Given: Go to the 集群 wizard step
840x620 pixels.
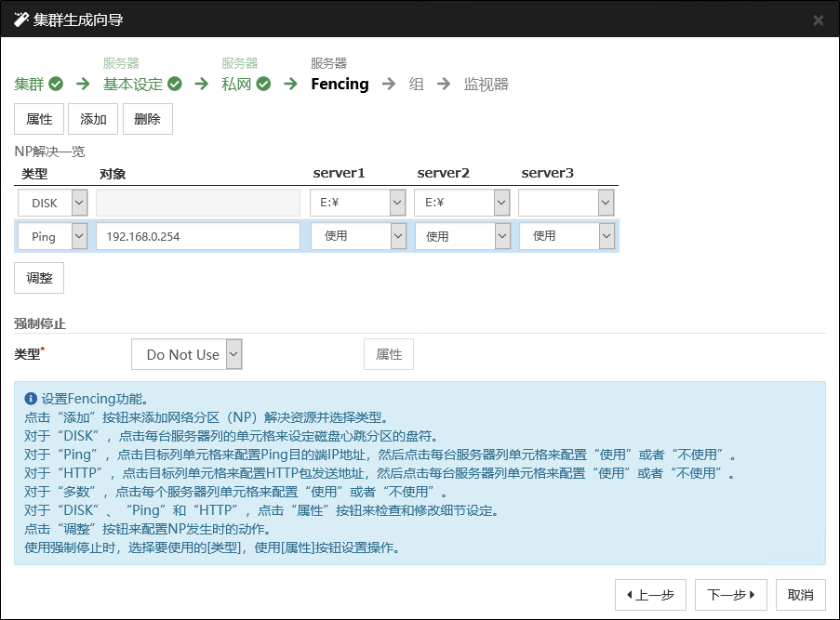Looking at the screenshot, I should tap(29, 85).
